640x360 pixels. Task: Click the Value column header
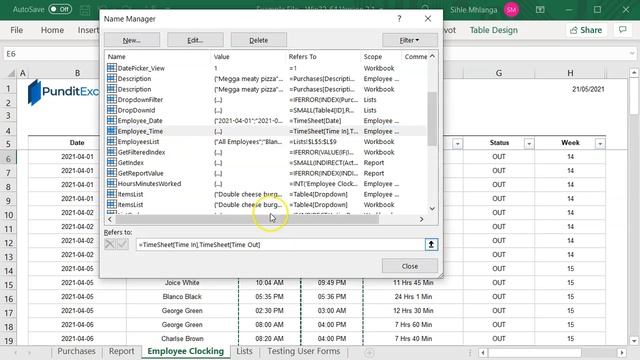point(249,57)
